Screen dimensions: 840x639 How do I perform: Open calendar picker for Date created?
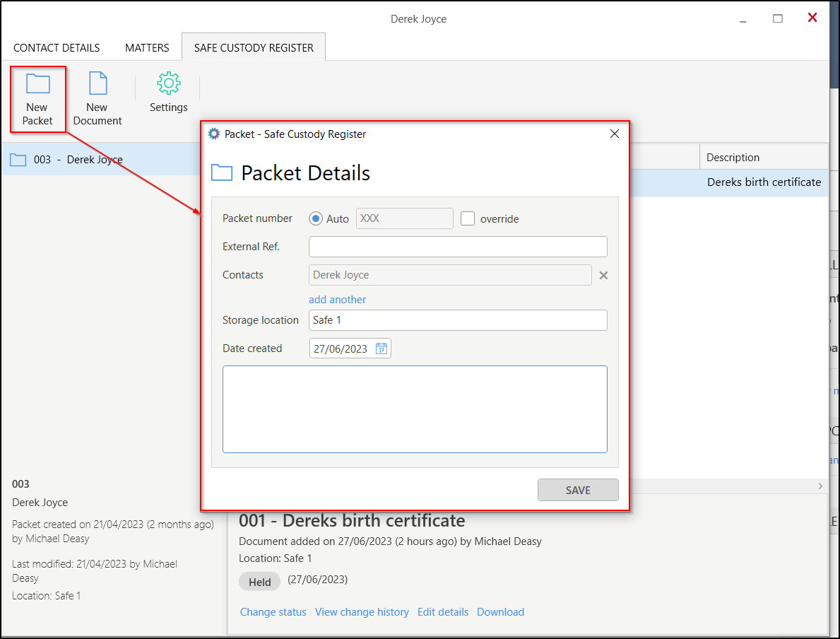coord(381,348)
